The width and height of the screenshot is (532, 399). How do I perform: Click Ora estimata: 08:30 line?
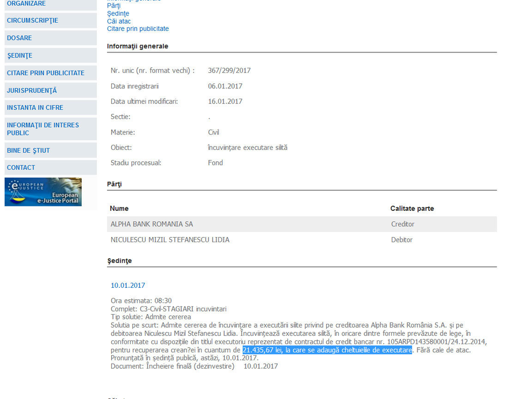[141, 300]
